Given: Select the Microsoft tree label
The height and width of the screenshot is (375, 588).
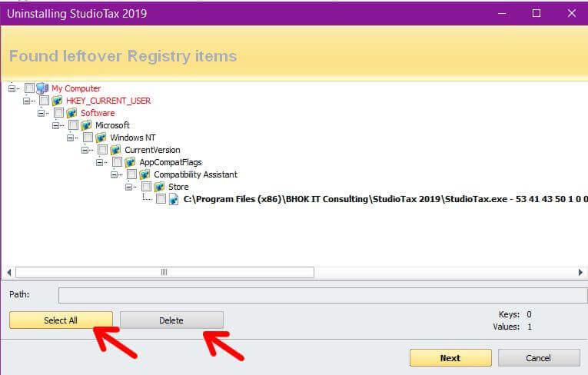Looking at the screenshot, I should tap(112, 125).
